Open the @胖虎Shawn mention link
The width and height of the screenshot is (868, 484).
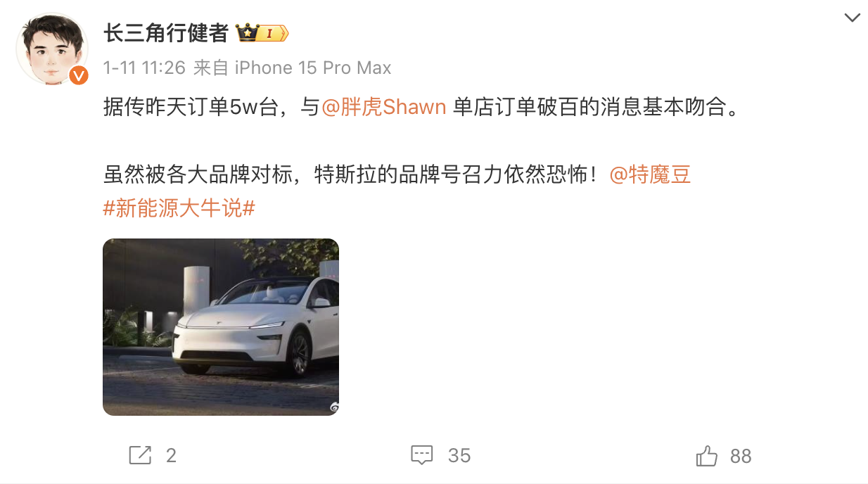tap(384, 107)
